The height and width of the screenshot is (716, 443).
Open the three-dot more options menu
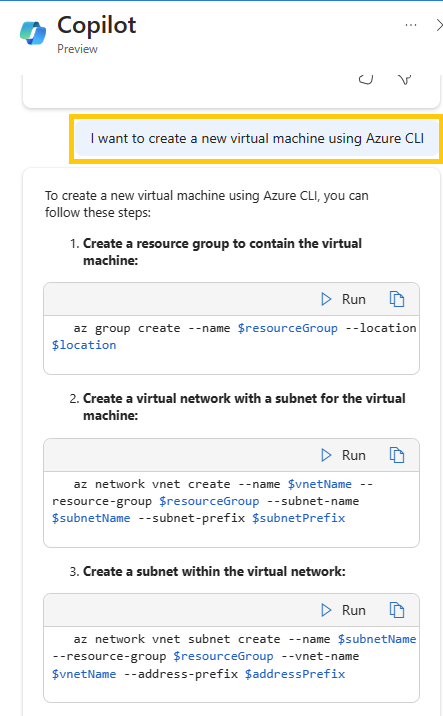(411, 25)
